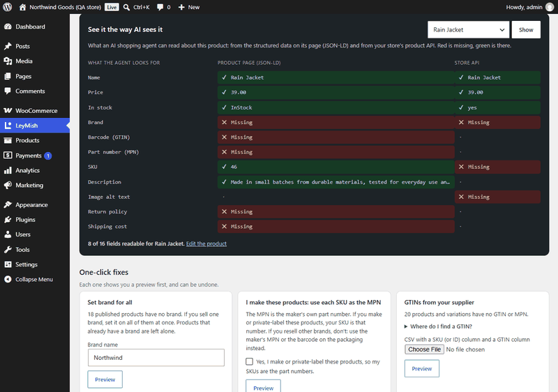This screenshot has height=392, width=558.
Task: Open the Rain Jacket product dropdown
Action: point(468,30)
